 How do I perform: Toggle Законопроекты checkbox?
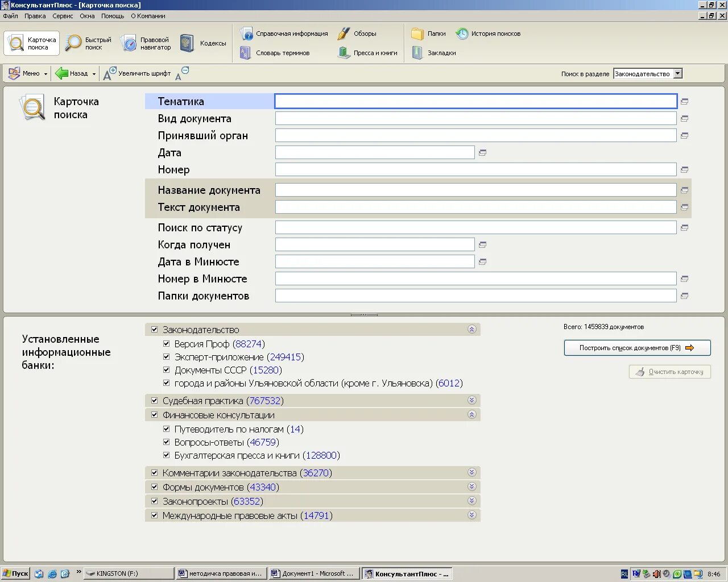[154, 501]
